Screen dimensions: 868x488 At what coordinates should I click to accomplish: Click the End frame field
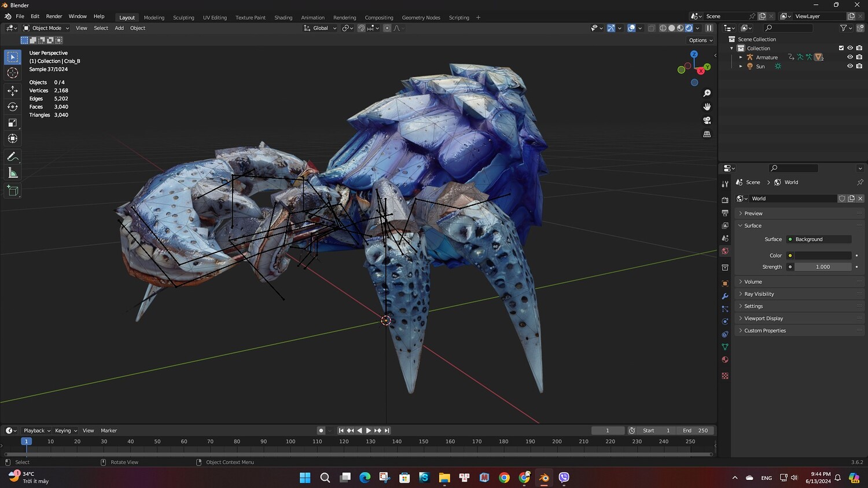(696, 431)
